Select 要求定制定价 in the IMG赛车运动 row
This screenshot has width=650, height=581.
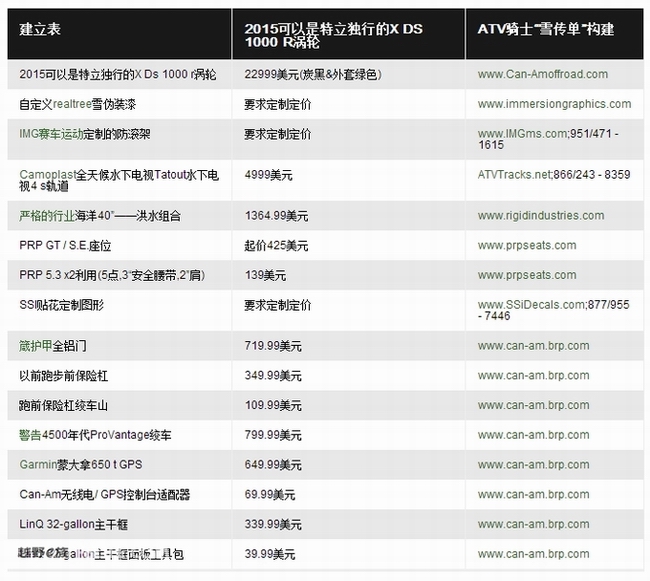348,140
